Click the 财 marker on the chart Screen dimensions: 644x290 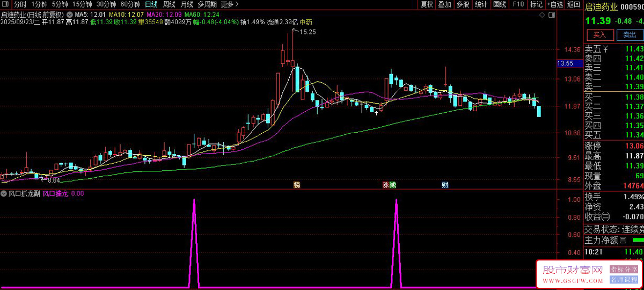pos(445,185)
